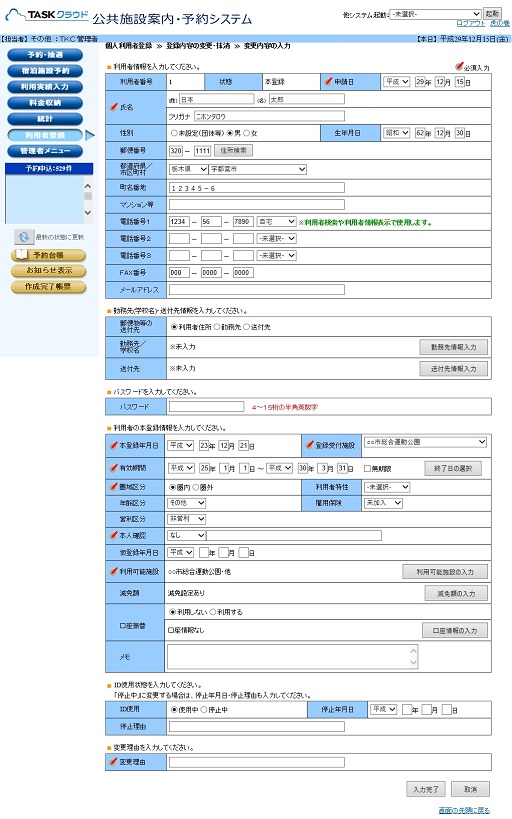512x819 pixels.
Task: Click the TASKクラウド cloud logo
Action: coord(46,15)
